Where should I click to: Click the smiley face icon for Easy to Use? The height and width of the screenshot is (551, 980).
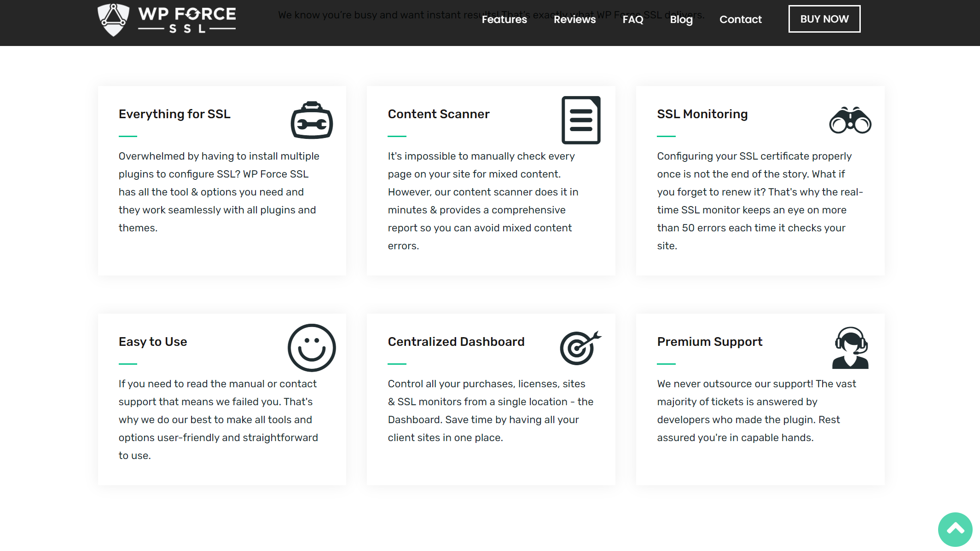[x=312, y=348]
